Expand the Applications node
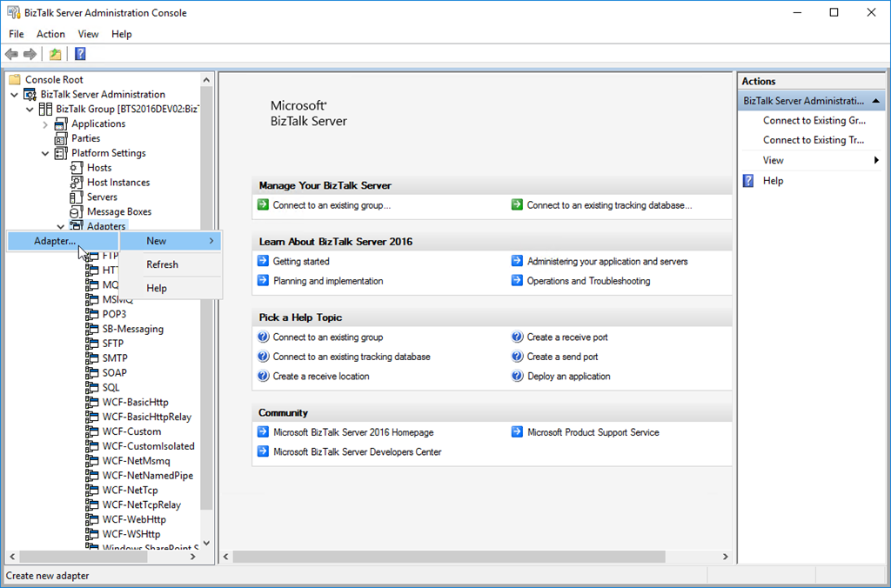The image size is (891, 588). (45, 124)
